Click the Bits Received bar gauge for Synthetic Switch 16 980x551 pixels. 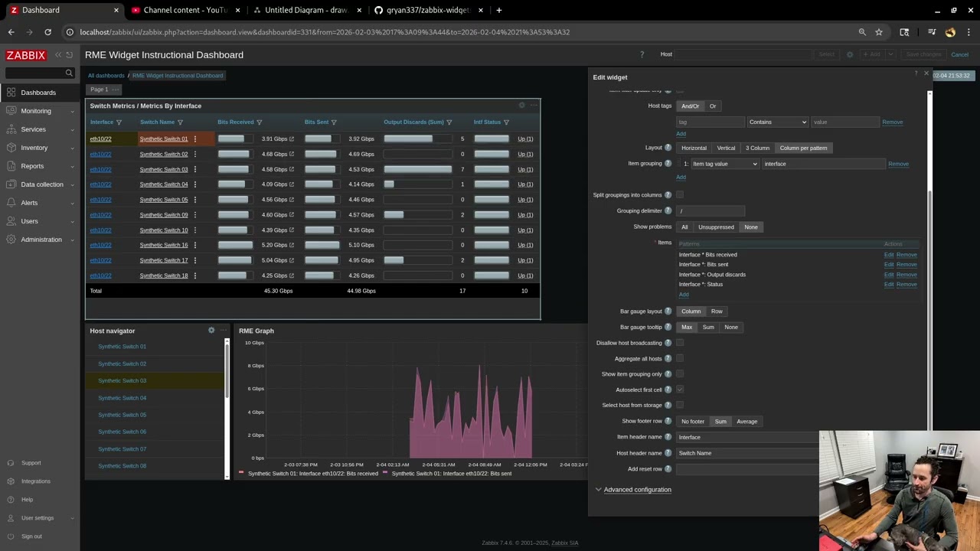tap(235, 245)
